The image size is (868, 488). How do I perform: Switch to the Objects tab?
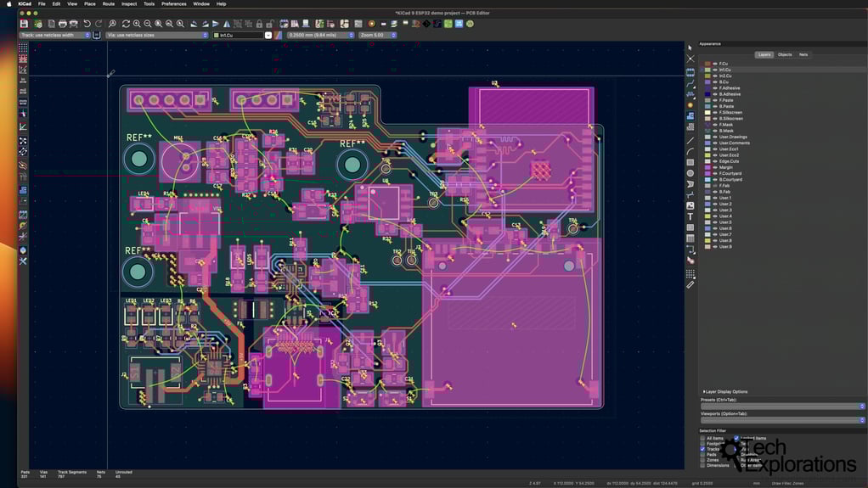click(x=785, y=54)
